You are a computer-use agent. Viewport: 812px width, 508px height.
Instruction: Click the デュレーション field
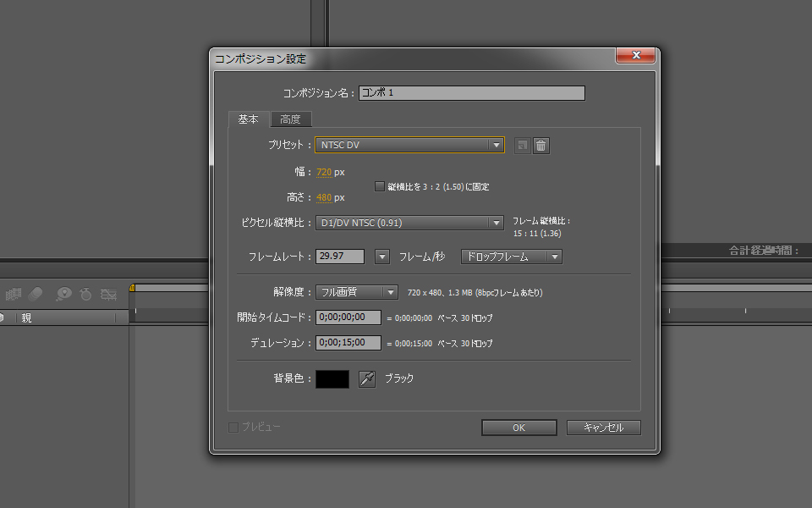(348, 343)
